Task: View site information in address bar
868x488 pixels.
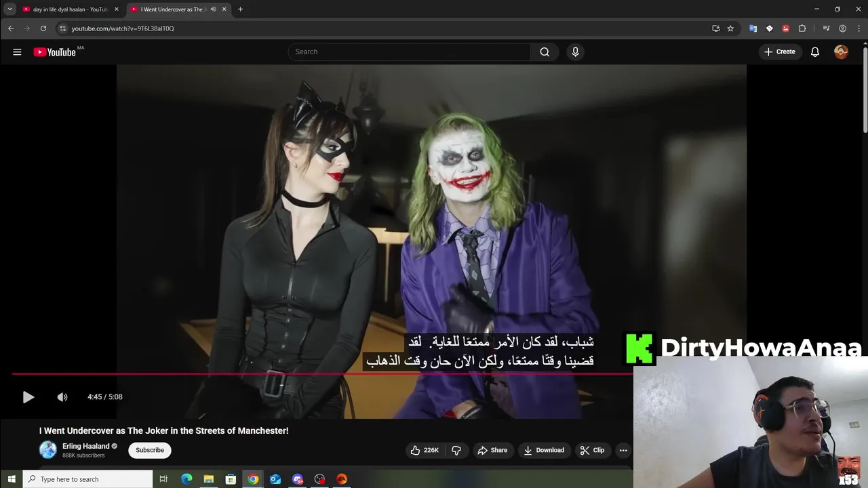Action: coord(62,28)
